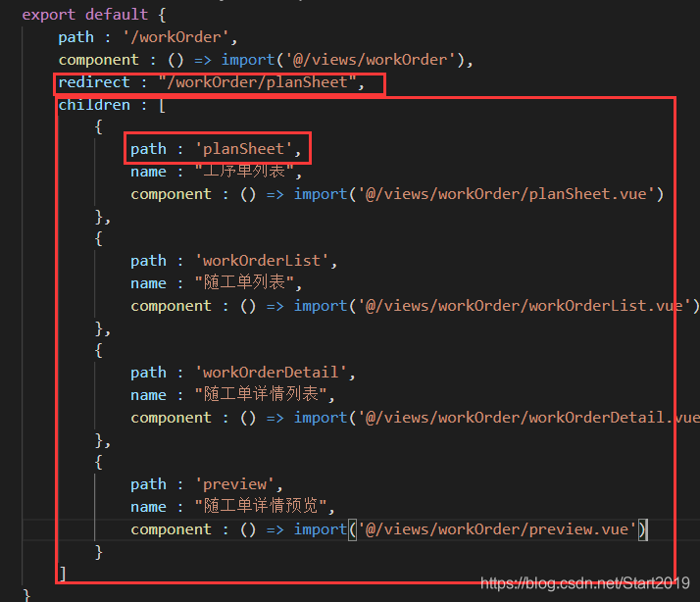Image resolution: width=700 pixels, height=602 pixels.
Task: Click the workOrderDetail import path
Action: pos(528,418)
